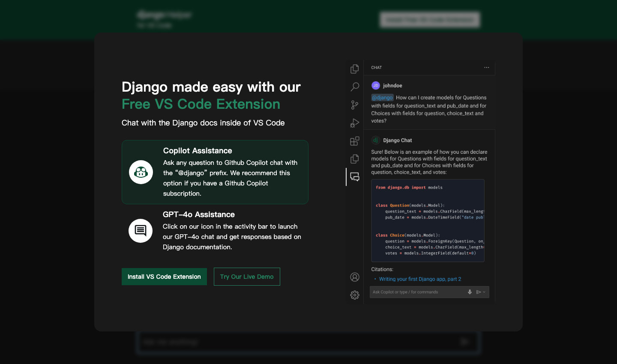Click the @django mention tag
This screenshot has height=364, width=617.
pos(382,98)
